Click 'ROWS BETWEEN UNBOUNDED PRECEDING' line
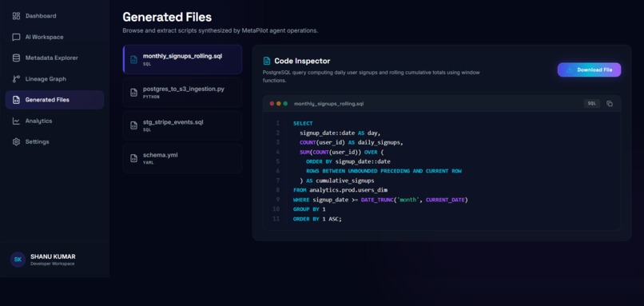Viewport: 644px width, 306px height. 384,171
